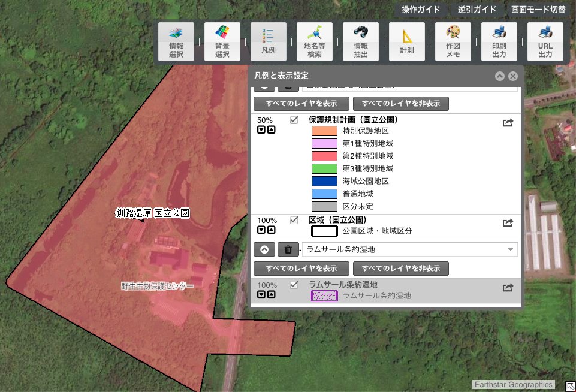Increase opacity of 区域（国立公園） layer with up arrow
The image size is (576, 392).
271,230
